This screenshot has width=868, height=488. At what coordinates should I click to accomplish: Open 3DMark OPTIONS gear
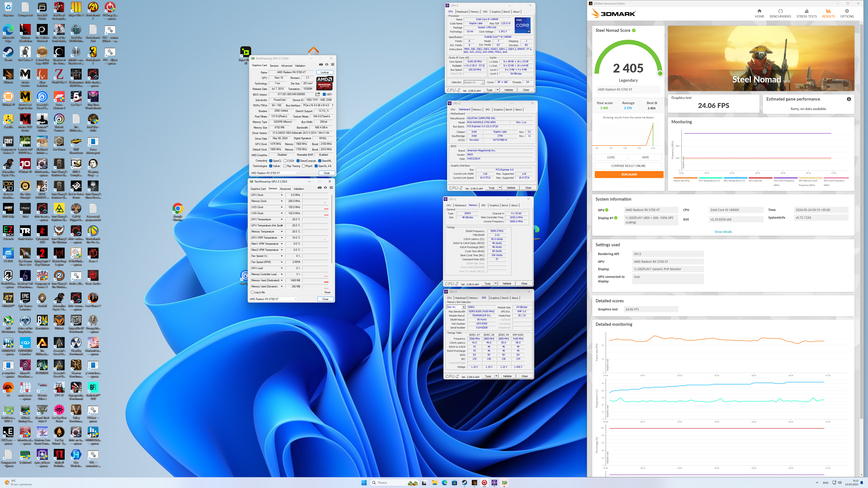click(x=847, y=14)
